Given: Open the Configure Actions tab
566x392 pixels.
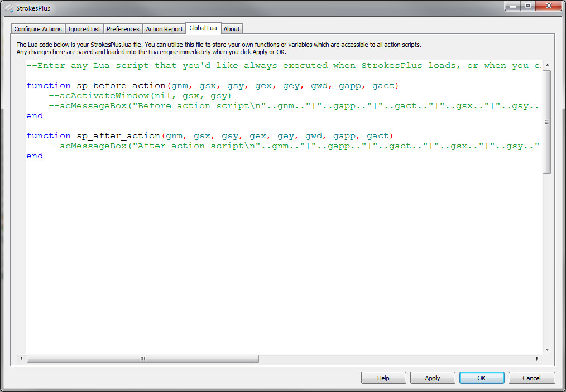Looking at the screenshot, I should (38, 29).
